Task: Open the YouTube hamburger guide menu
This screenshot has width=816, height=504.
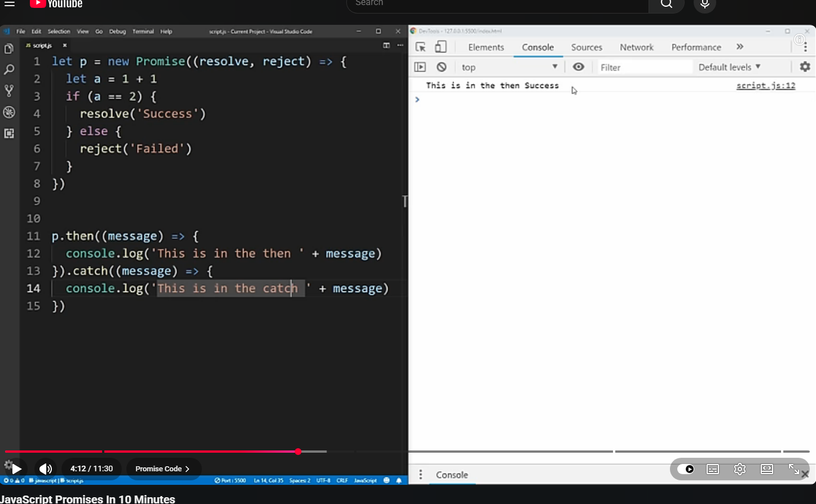Action: 10,4
